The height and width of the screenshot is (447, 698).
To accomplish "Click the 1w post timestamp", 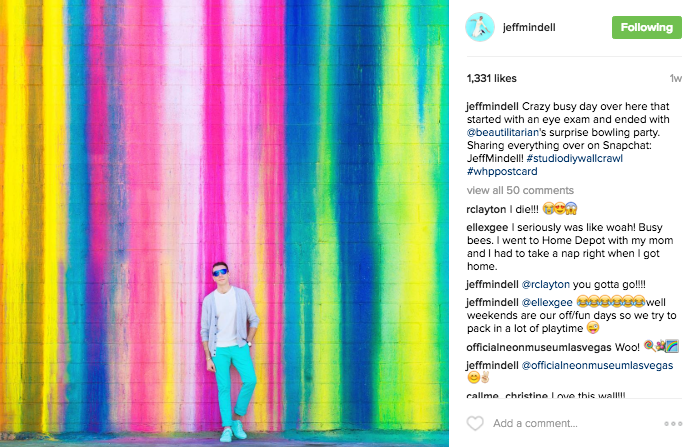I will (675, 79).
